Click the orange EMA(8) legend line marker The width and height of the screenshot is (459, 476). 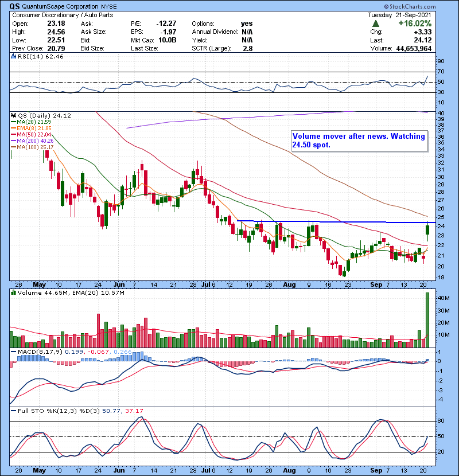point(13,128)
